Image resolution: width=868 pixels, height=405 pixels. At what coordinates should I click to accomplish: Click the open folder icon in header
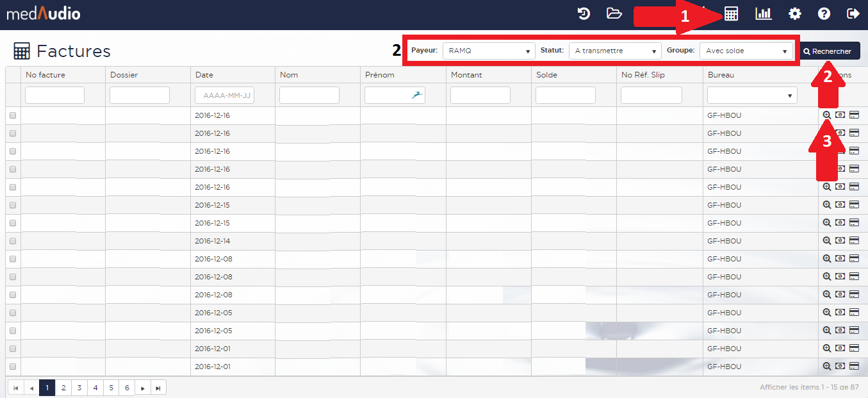click(614, 13)
